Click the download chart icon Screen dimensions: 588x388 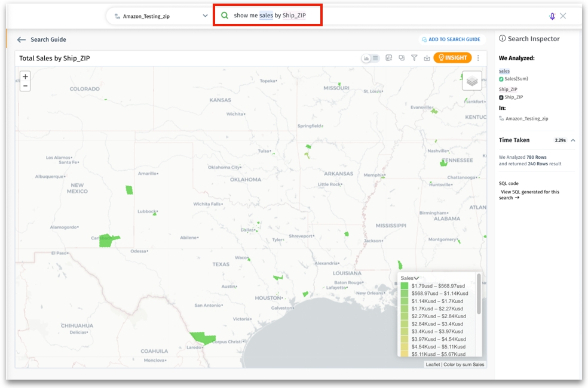click(427, 58)
